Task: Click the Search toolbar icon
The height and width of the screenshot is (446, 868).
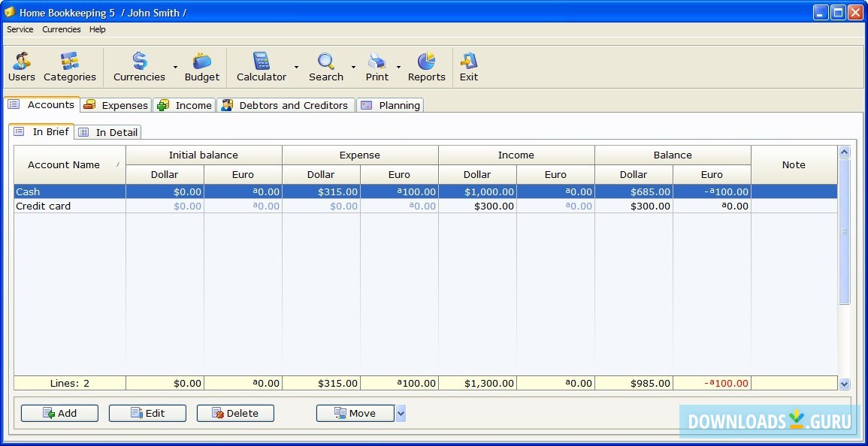Action: 326,66
